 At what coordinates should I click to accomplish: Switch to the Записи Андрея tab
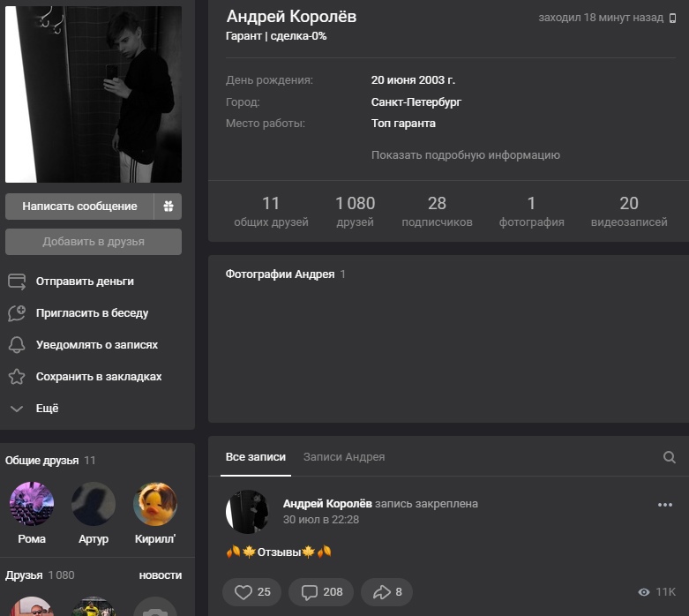tap(343, 457)
